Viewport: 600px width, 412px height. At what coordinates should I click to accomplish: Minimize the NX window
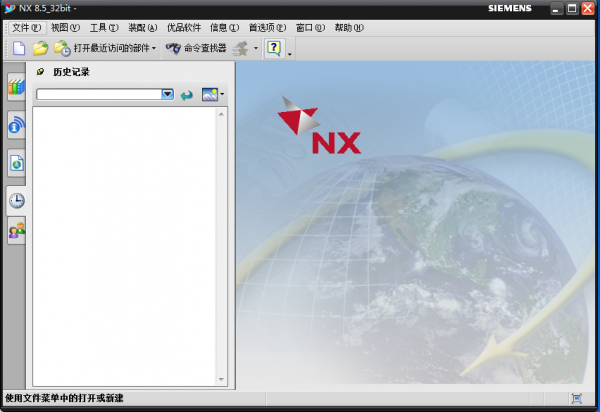(556, 8)
